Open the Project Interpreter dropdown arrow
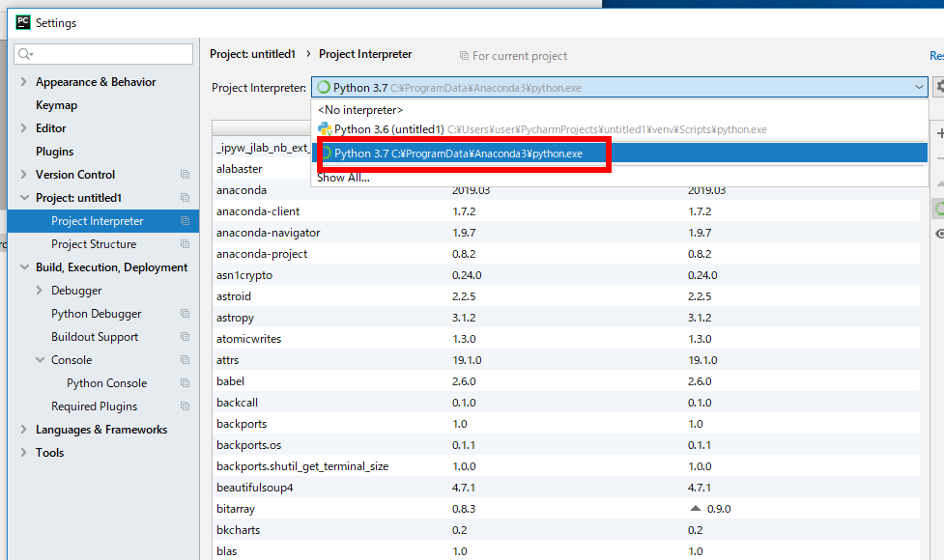Image resolution: width=944 pixels, height=560 pixels. tap(919, 87)
